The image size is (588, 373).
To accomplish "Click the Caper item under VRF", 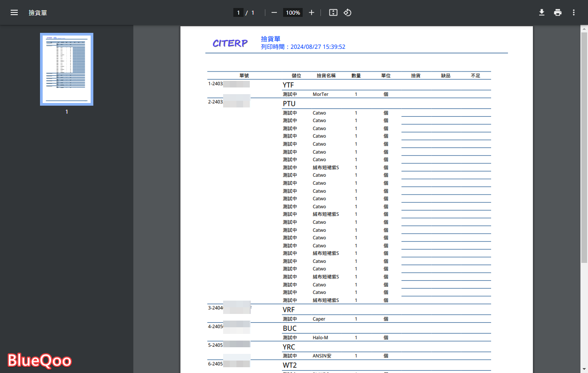I will 319,319.
